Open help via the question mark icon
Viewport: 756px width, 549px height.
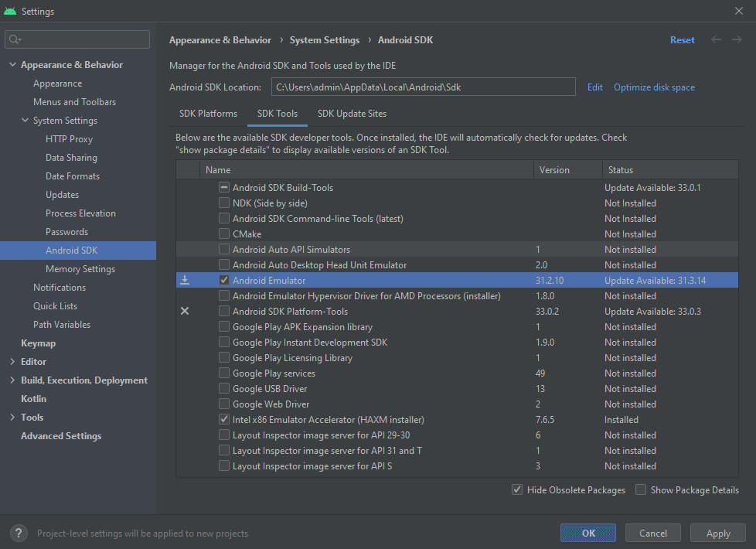17,533
